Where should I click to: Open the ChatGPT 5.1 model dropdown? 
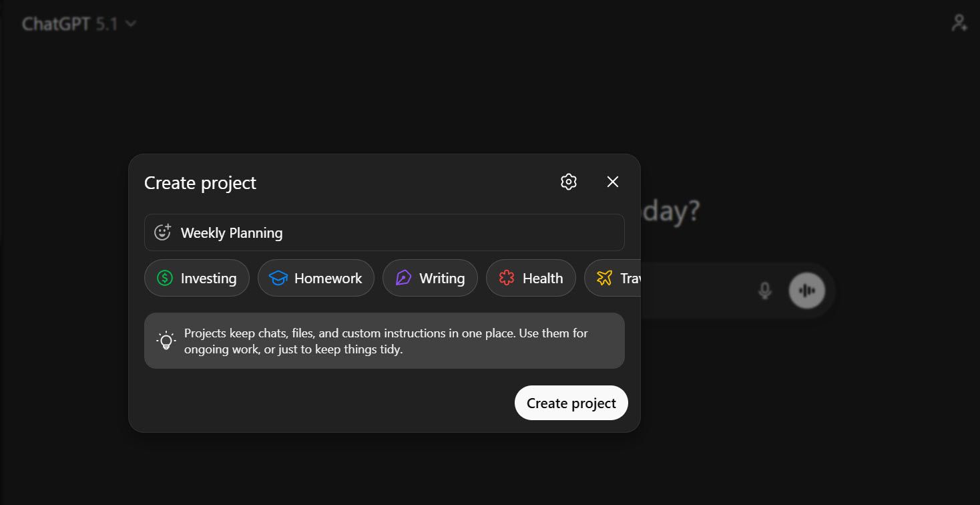[79, 24]
